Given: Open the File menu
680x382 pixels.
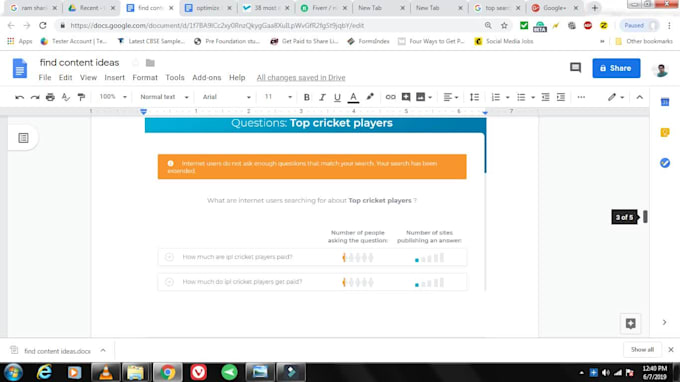Looking at the screenshot, I should pyautogui.click(x=45, y=78).
